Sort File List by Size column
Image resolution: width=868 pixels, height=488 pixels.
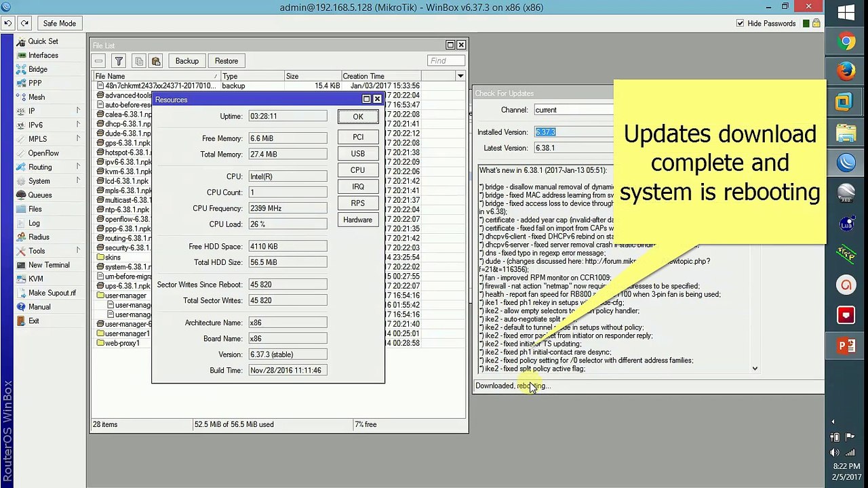(312, 77)
